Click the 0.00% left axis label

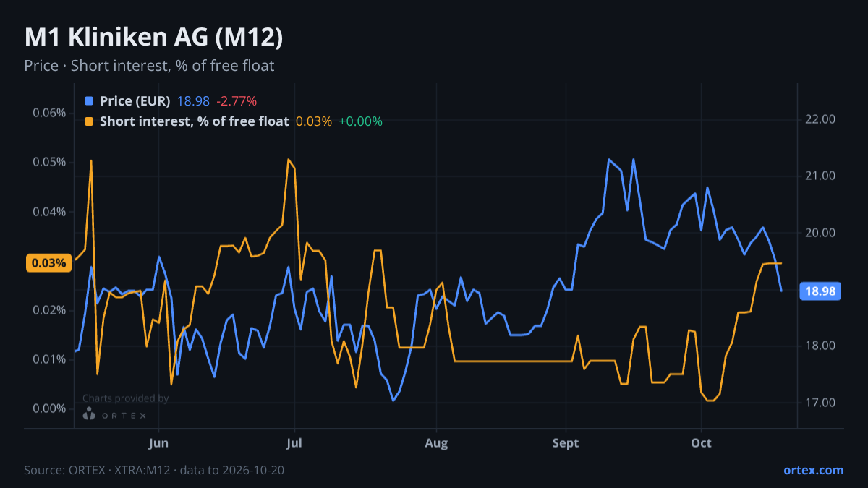click(49, 408)
